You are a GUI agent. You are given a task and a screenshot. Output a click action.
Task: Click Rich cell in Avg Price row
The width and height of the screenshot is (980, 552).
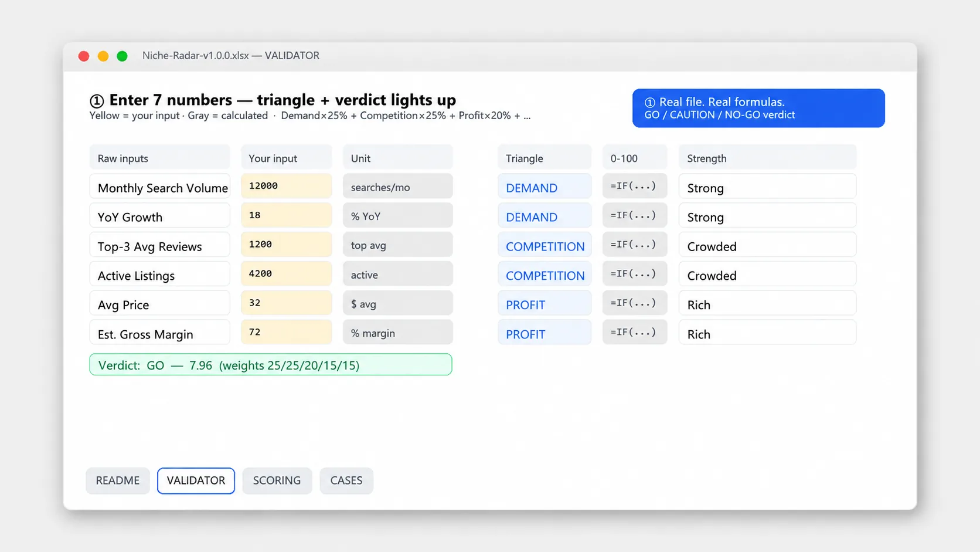tap(768, 303)
